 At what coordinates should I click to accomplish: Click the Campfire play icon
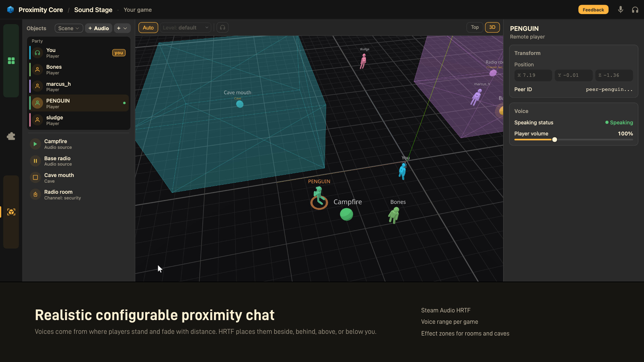[x=35, y=144]
